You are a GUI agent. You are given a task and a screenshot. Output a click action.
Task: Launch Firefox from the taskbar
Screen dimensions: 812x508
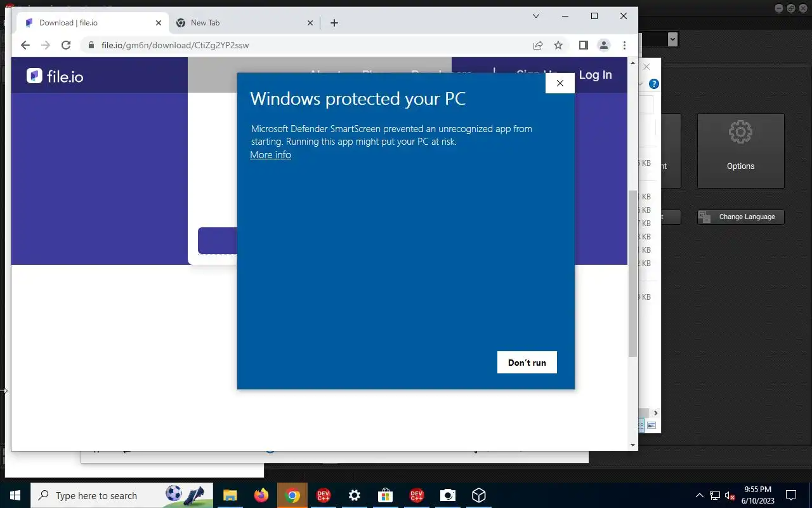(x=261, y=495)
